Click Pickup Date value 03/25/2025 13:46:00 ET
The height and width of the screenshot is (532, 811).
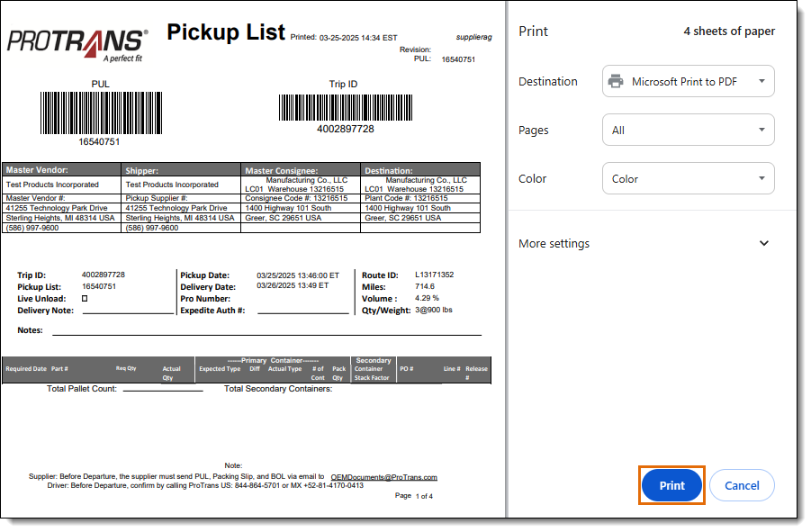point(298,275)
